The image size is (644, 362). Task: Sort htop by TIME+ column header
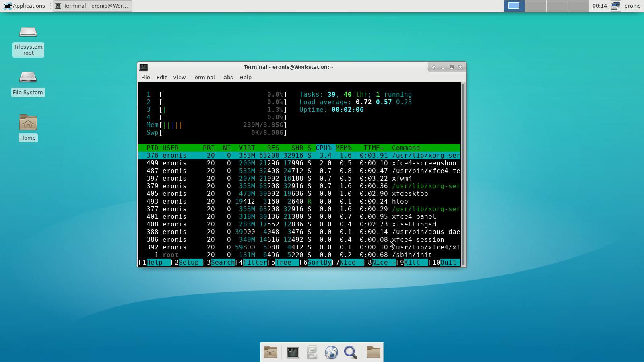(374, 148)
